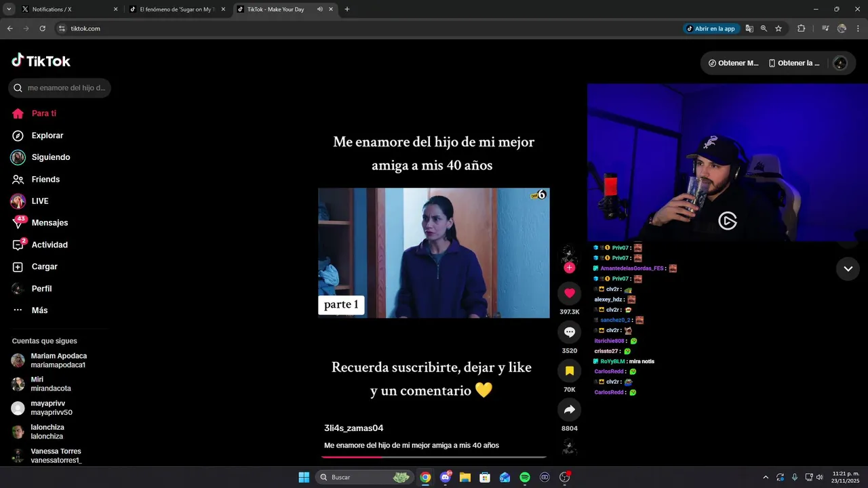868x488 pixels.
Task: Mute the TikTok tab audio icon
Action: click(x=320, y=9)
